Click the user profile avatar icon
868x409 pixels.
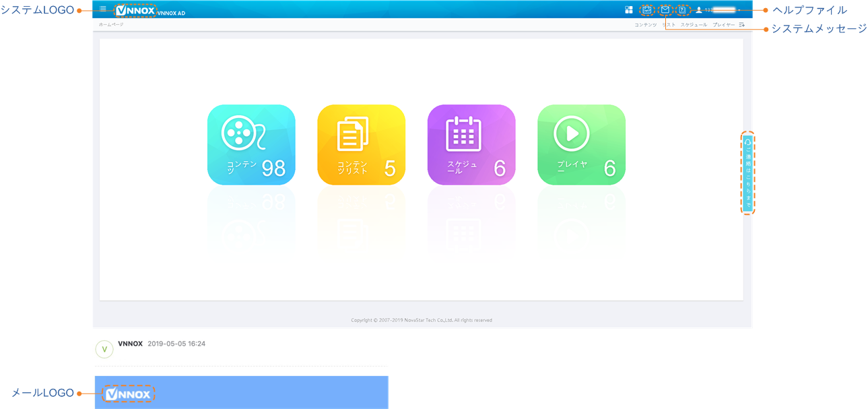[x=699, y=10]
